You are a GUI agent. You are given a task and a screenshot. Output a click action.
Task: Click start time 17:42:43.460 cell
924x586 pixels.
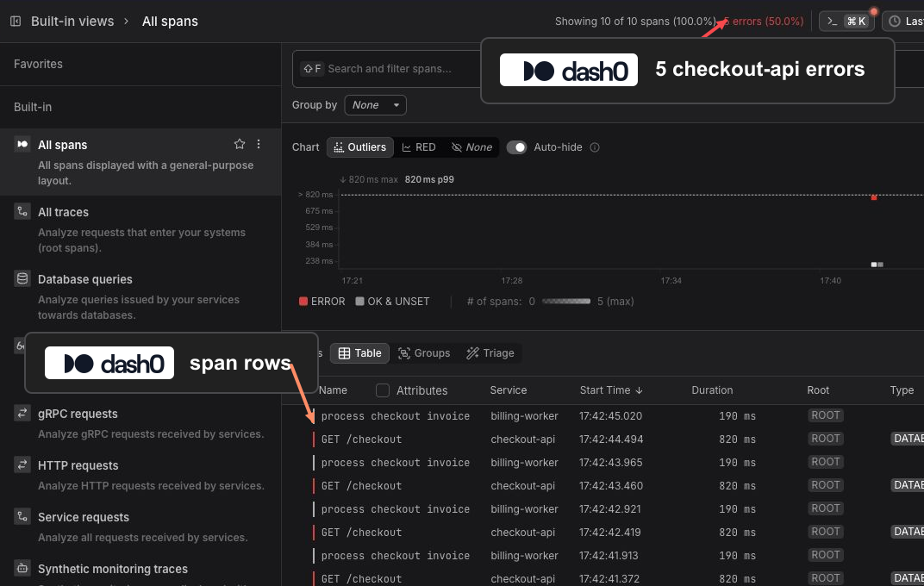point(611,486)
